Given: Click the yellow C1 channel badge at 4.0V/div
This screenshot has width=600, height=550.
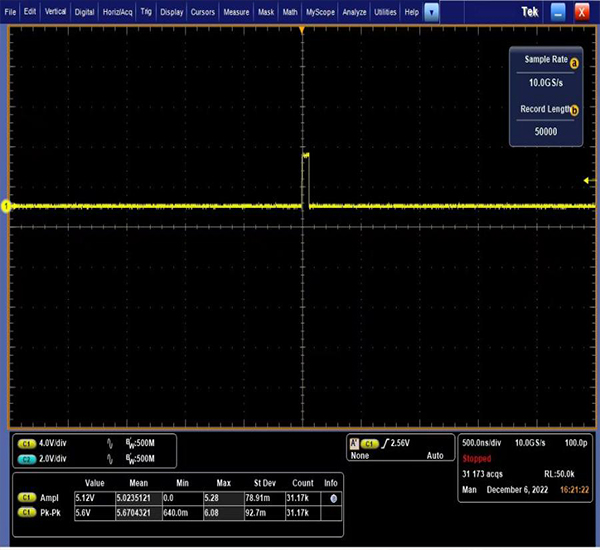Looking at the screenshot, I should (x=24, y=442).
